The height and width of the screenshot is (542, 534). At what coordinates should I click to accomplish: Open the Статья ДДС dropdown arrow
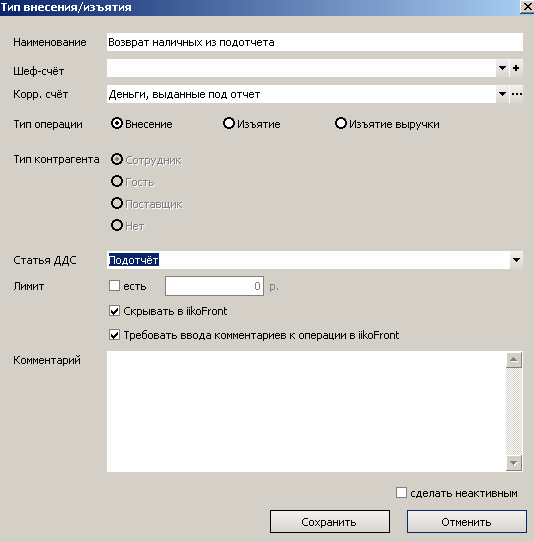coord(516,260)
